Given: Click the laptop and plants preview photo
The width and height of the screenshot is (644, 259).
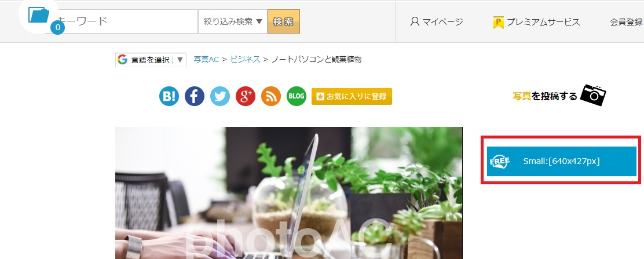Looking at the screenshot, I should [x=289, y=193].
